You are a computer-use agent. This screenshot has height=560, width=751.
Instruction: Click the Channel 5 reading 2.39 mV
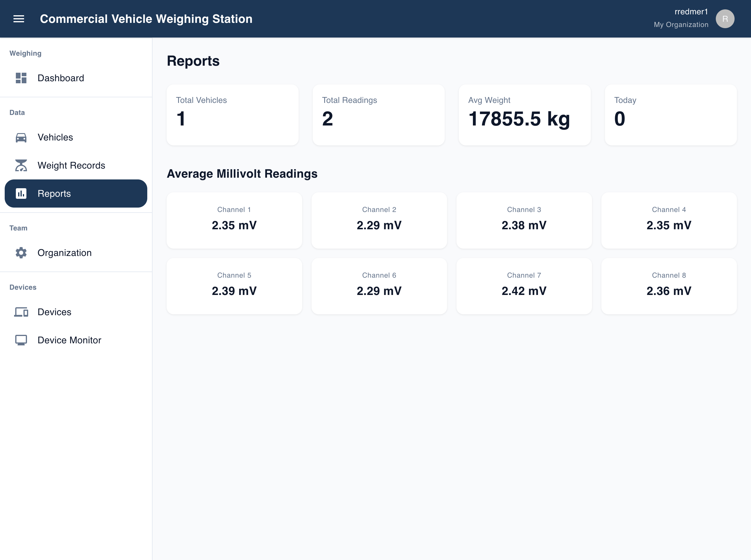[x=234, y=291]
